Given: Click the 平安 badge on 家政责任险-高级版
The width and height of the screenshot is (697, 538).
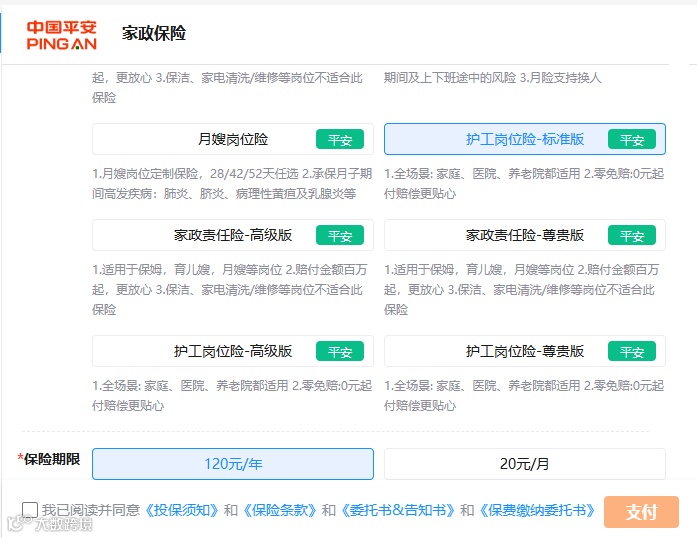Looking at the screenshot, I should click(x=340, y=235).
